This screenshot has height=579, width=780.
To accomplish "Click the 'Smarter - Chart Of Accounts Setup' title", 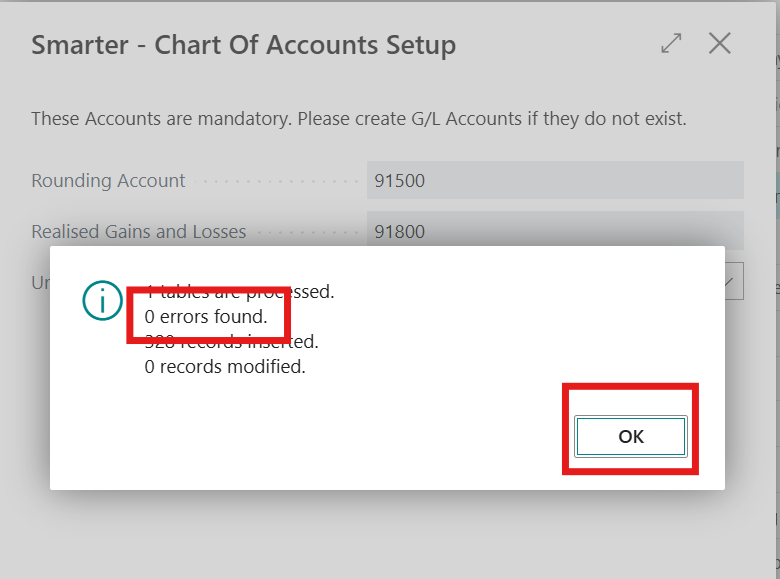I will coord(243,45).
